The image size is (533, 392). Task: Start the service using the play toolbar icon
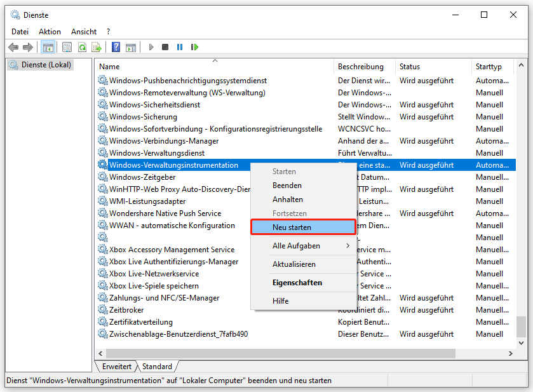tap(151, 46)
